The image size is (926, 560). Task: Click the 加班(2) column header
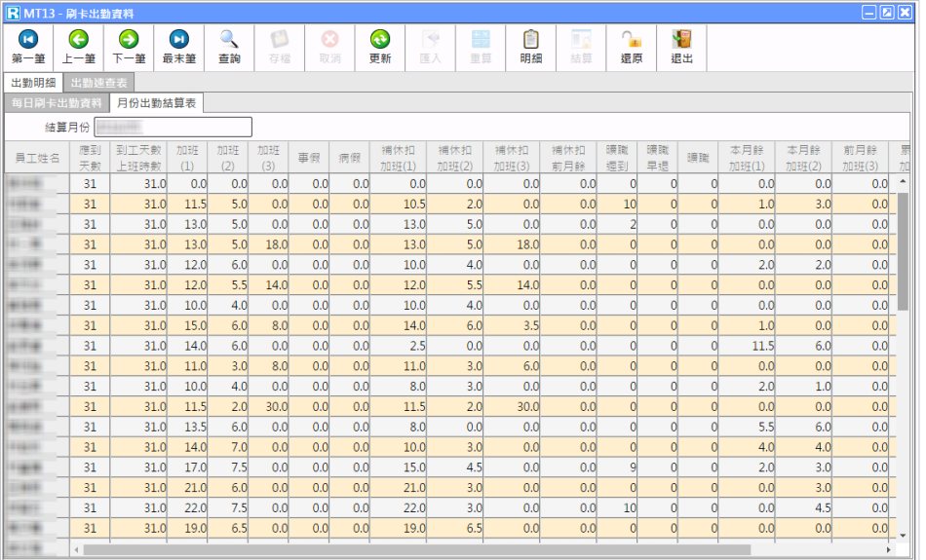point(228,158)
